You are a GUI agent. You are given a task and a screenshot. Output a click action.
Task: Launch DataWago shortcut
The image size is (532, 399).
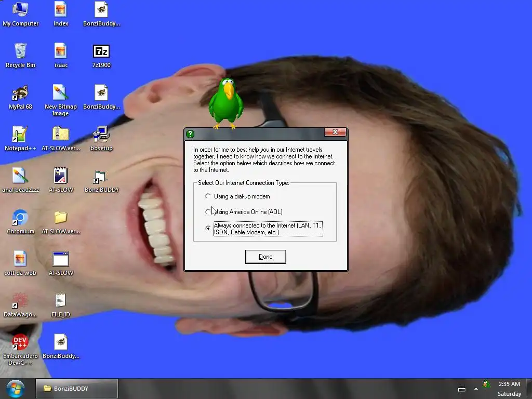pyautogui.click(x=20, y=304)
